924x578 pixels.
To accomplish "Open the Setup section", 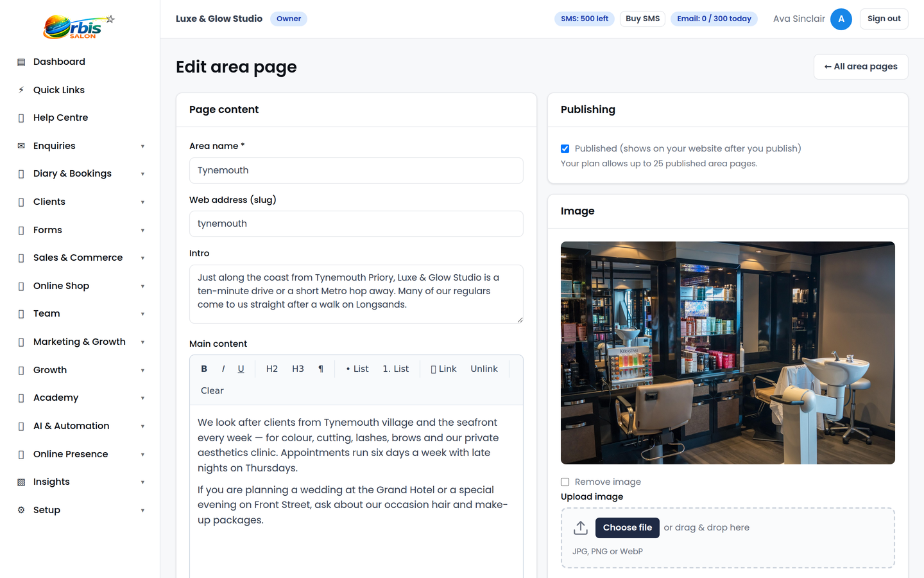I will pos(80,510).
